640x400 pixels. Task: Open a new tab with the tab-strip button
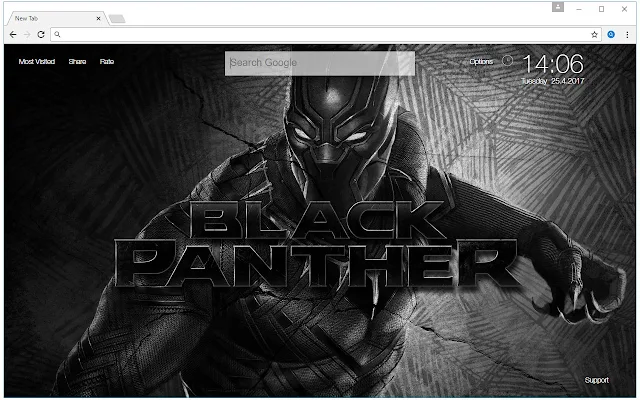pos(117,19)
